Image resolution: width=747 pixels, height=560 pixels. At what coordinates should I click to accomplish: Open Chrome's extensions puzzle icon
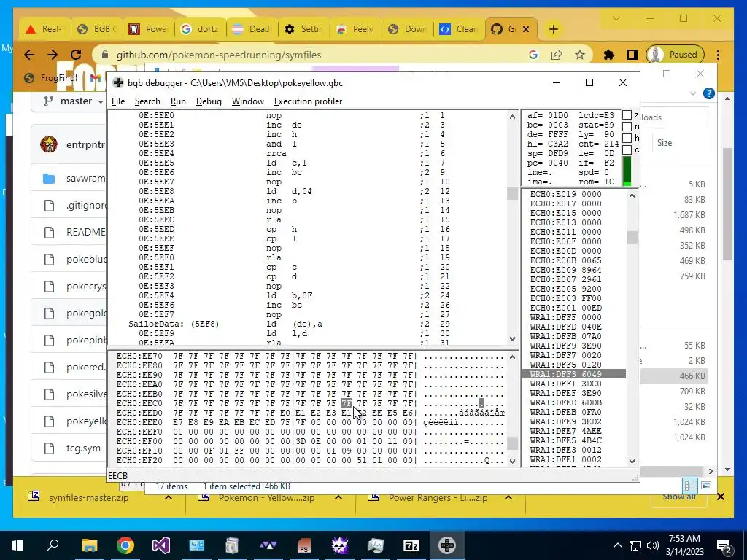tap(609, 55)
